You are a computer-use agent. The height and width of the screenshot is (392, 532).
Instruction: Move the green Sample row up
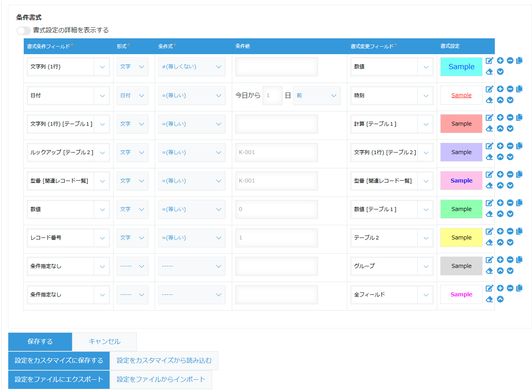point(500,214)
